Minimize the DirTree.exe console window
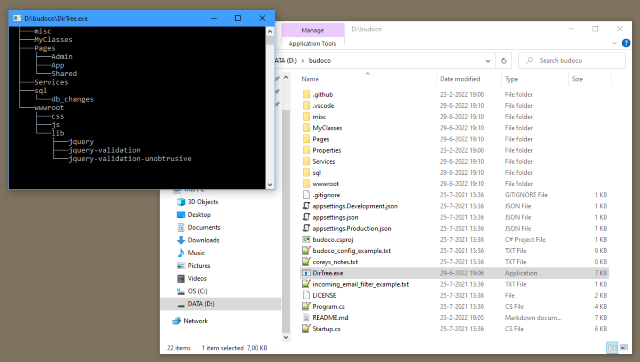 (214, 18)
